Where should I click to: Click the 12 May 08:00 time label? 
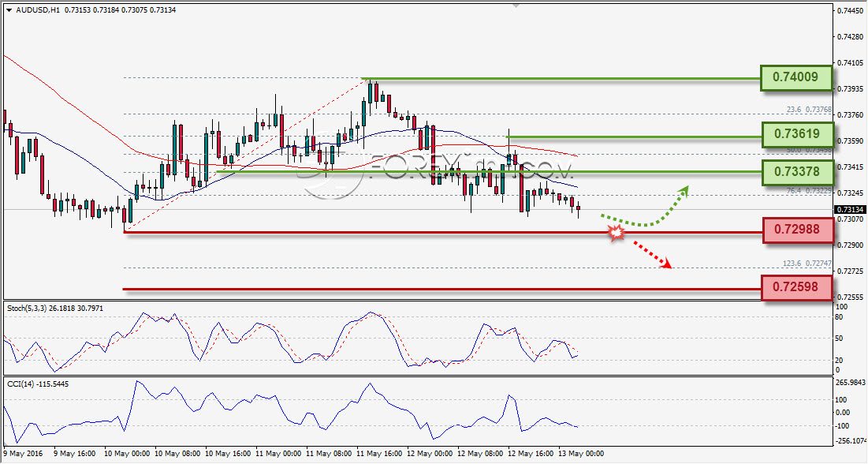tap(480, 454)
